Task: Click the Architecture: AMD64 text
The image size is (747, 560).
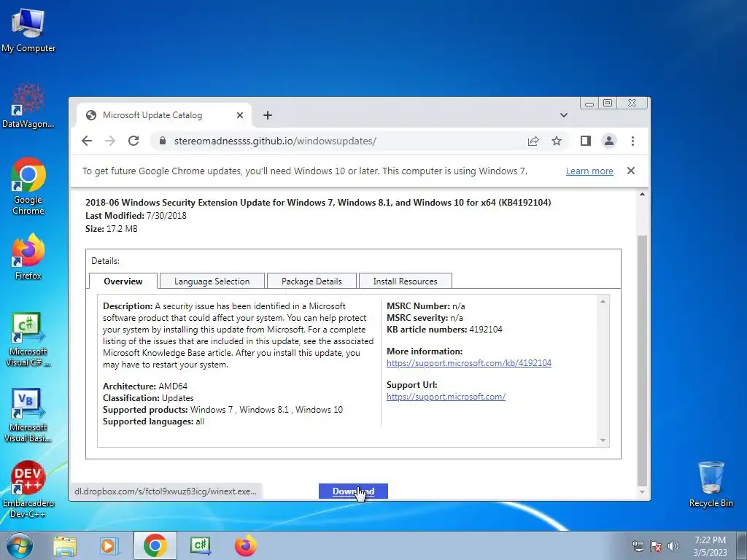Action: click(x=145, y=386)
